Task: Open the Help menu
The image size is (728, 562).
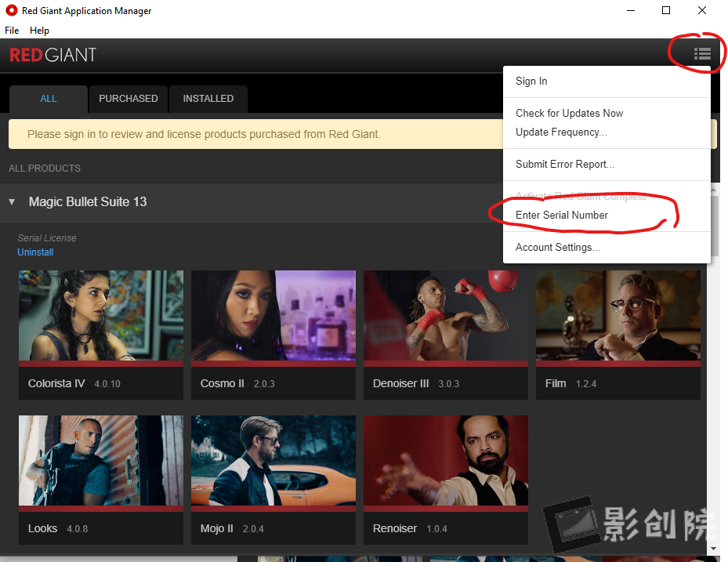Action: pos(39,30)
